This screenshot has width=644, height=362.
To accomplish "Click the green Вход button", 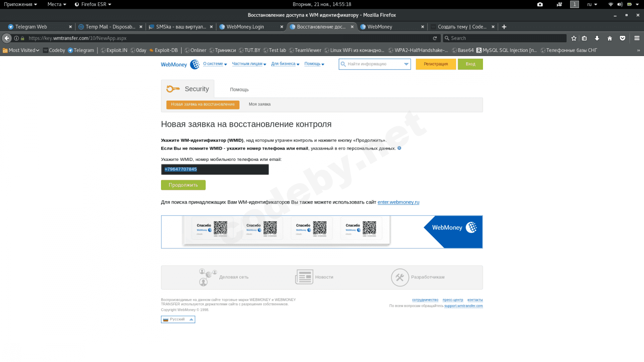I will pyautogui.click(x=470, y=64).
